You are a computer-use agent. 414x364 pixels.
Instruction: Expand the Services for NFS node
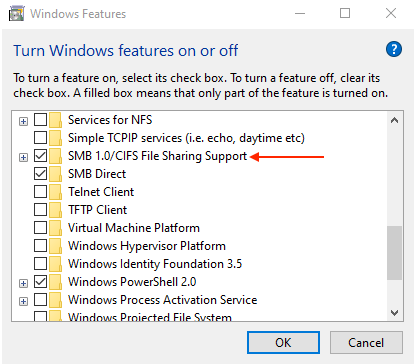coord(23,121)
